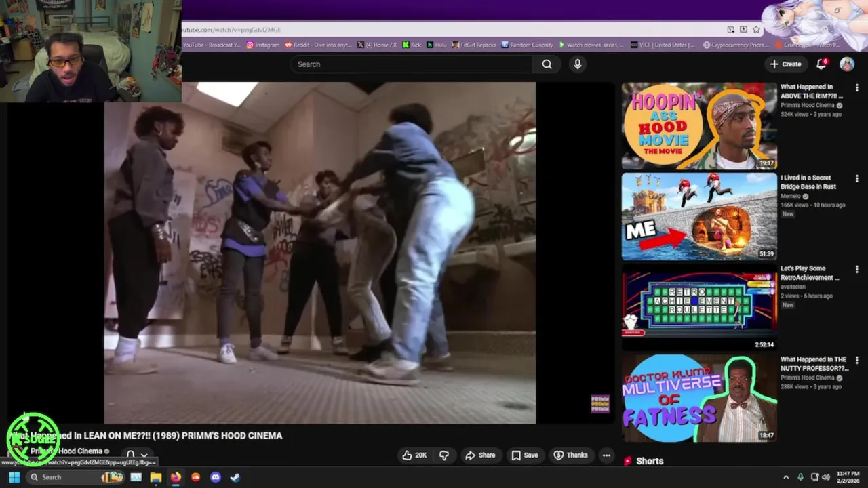This screenshot has width=868, height=488.
Task: Open options menu for RetroAchievement video
Action: 857,270
